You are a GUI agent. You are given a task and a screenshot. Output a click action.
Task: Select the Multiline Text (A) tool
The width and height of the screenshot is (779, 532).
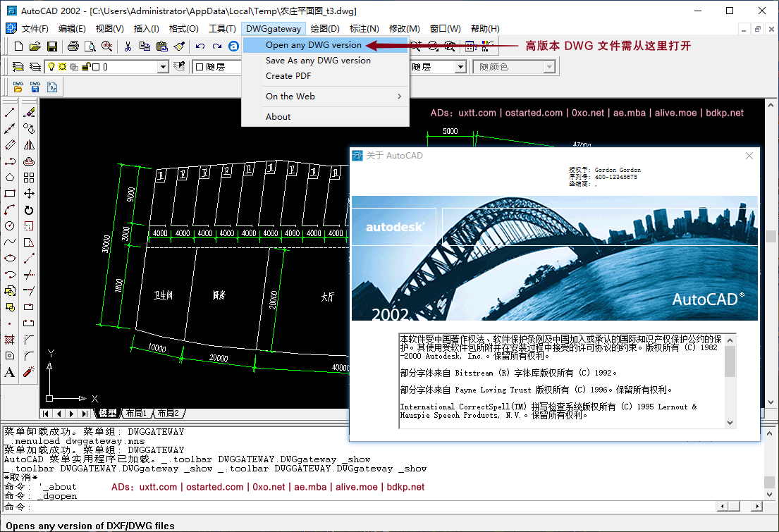click(9, 372)
